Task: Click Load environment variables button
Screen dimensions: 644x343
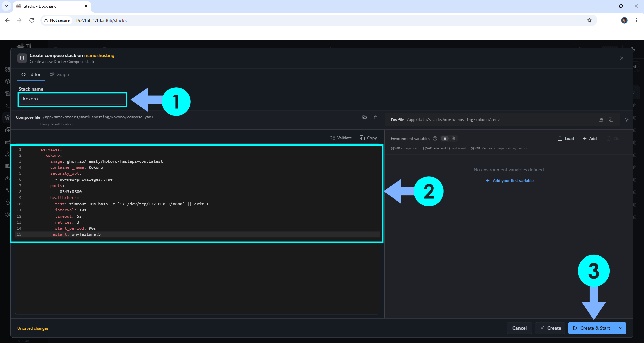Action: [x=566, y=138]
